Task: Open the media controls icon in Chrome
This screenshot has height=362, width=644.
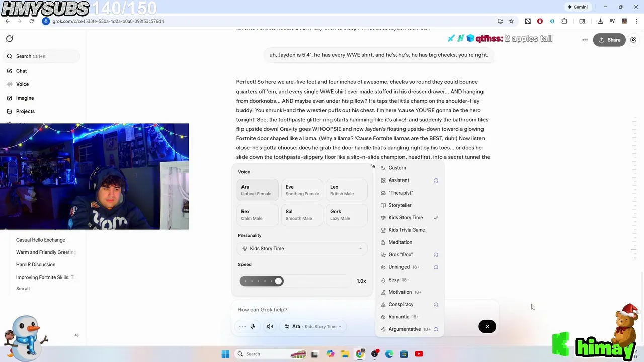Action: point(612,21)
